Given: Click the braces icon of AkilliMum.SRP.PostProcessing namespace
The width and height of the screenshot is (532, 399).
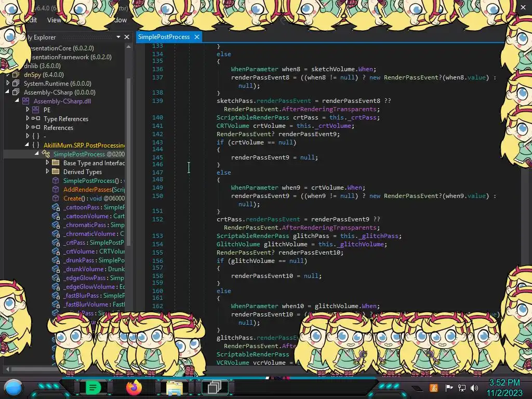Looking at the screenshot, I should pos(36,145).
